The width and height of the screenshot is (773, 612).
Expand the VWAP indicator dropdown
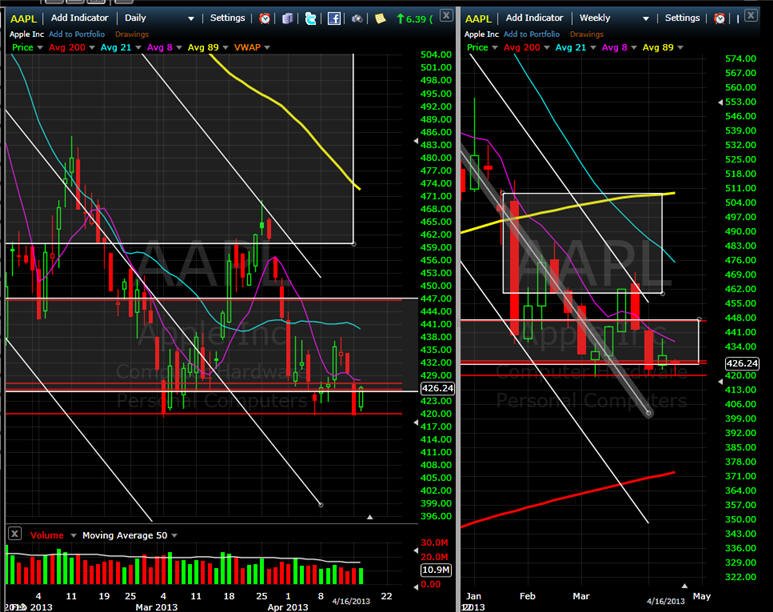(x=267, y=48)
